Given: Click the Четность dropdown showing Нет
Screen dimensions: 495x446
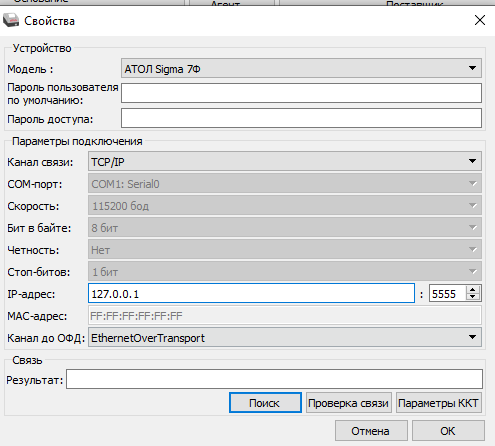Looking at the screenshot, I should point(285,250).
